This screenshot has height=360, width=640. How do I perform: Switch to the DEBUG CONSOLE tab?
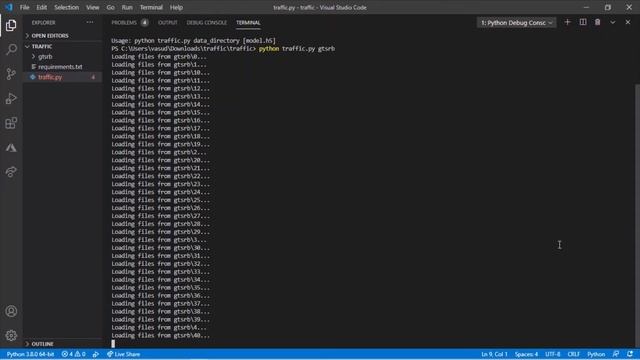coord(207,23)
